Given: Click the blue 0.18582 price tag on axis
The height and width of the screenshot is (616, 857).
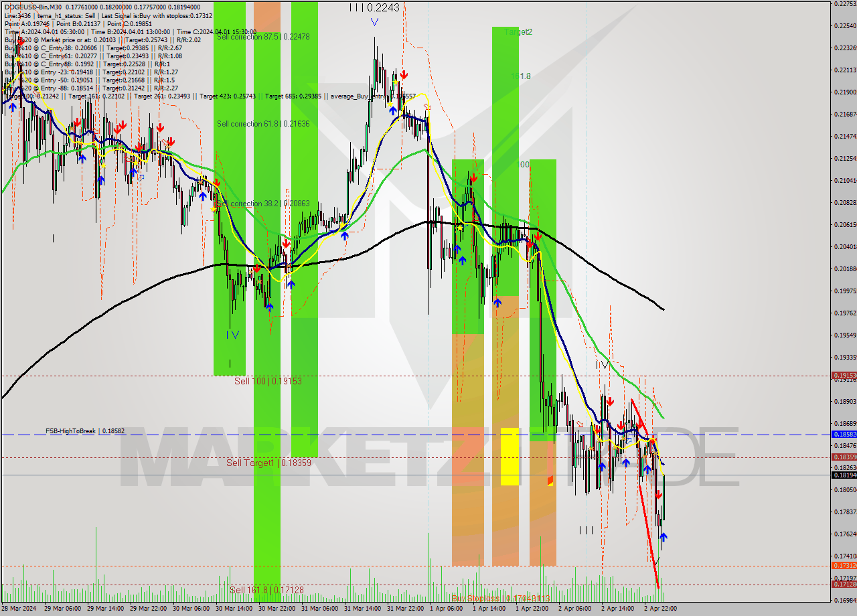Looking at the screenshot, I should [x=844, y=435].
